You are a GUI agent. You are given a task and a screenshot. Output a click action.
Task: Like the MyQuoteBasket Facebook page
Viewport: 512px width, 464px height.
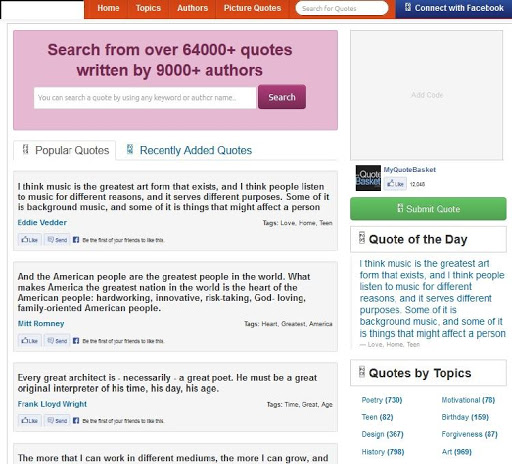(x=395, y=184)
